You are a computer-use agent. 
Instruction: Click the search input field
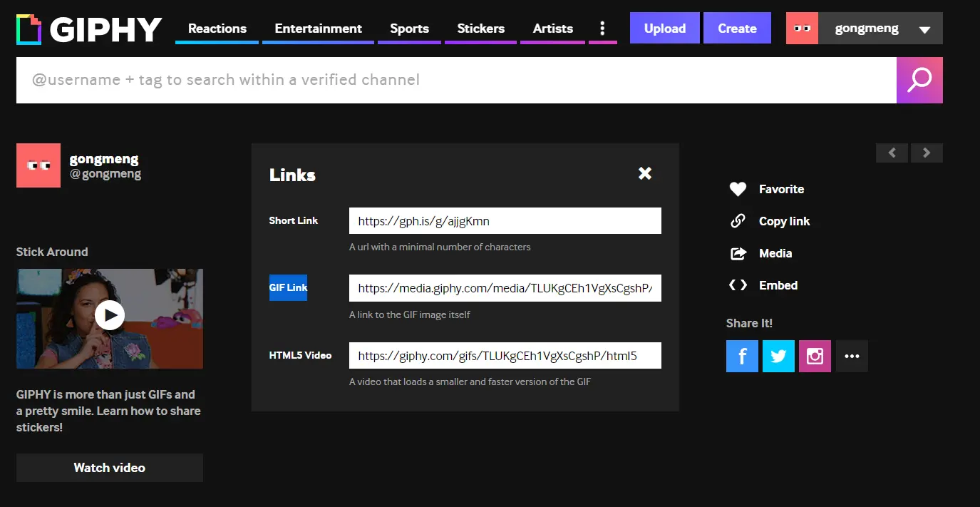pos(456,80)
